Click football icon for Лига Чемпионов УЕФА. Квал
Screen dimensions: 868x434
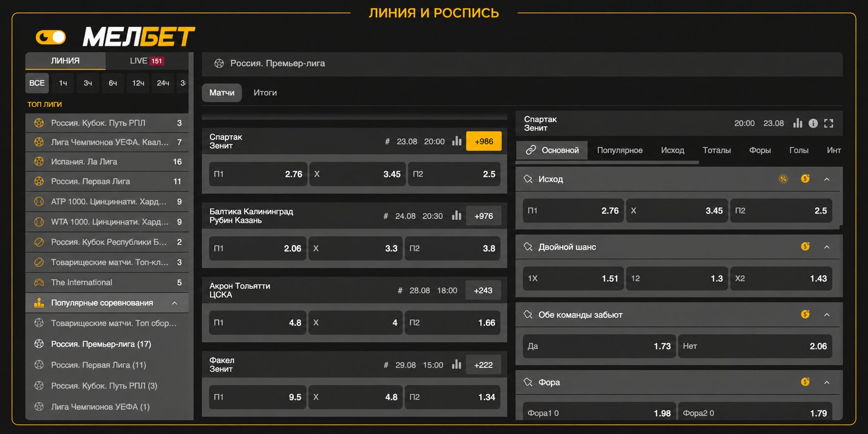point(39,142)
